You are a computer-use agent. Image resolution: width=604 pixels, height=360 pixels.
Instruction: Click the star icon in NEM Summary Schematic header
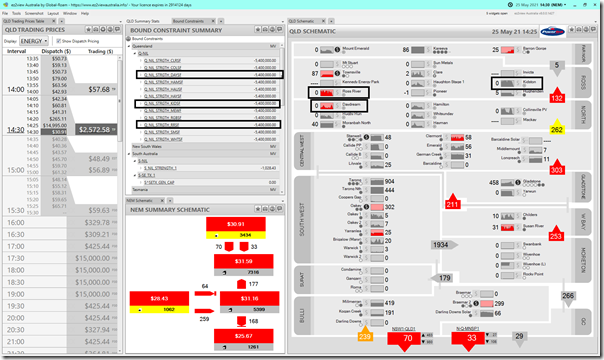pyautogui.click(x=258, y=209)
